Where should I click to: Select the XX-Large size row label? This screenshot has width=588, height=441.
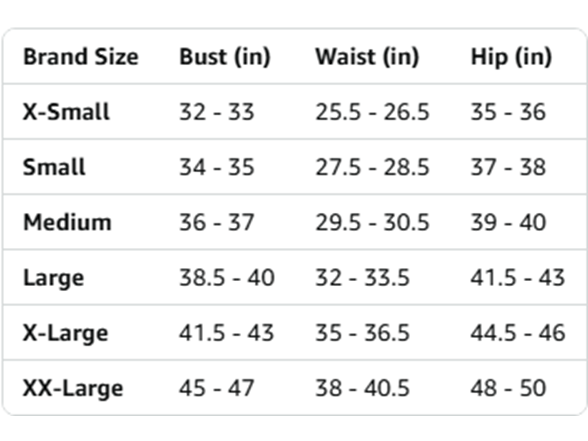click(73, 388)
